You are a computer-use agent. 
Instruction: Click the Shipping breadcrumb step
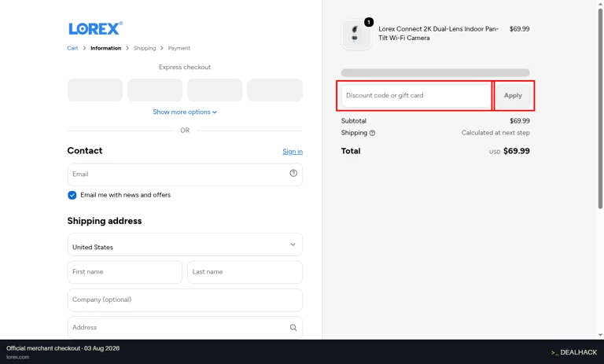click(x=145, y=48)
